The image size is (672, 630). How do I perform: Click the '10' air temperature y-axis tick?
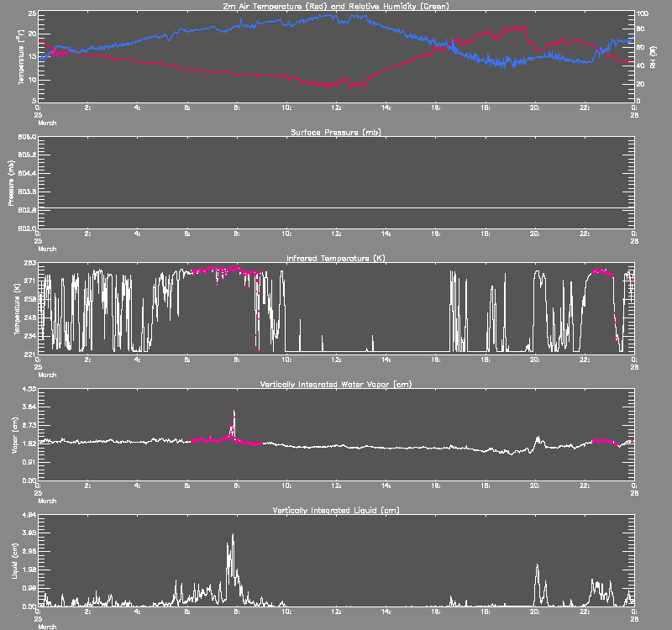[33, 80]
